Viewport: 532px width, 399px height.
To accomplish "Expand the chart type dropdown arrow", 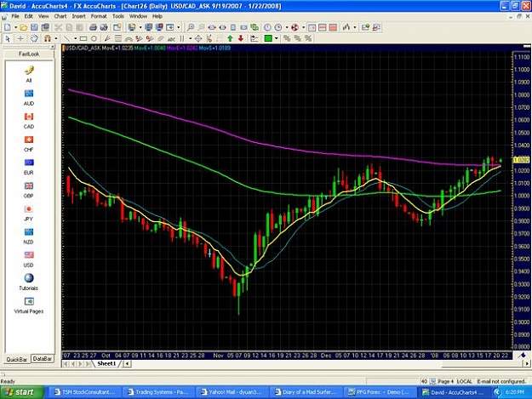I will pyautogui.click(x=355, y=27).
